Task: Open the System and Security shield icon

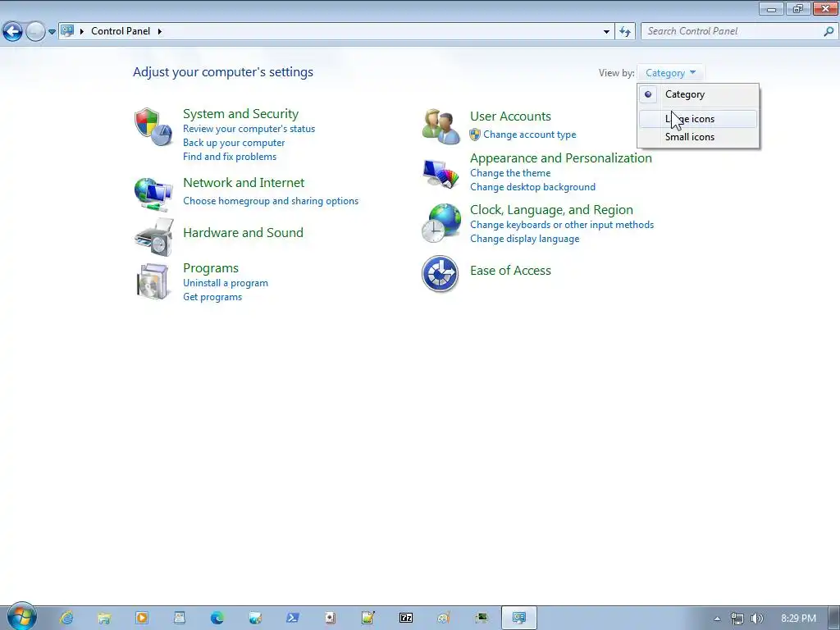Action: [153, 127]
